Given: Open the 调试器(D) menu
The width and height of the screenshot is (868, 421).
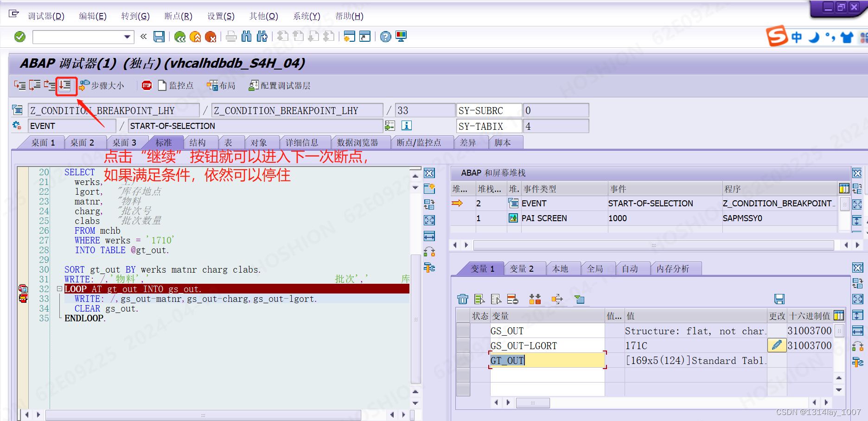Looking at the screenshot, I should (46, 16).
